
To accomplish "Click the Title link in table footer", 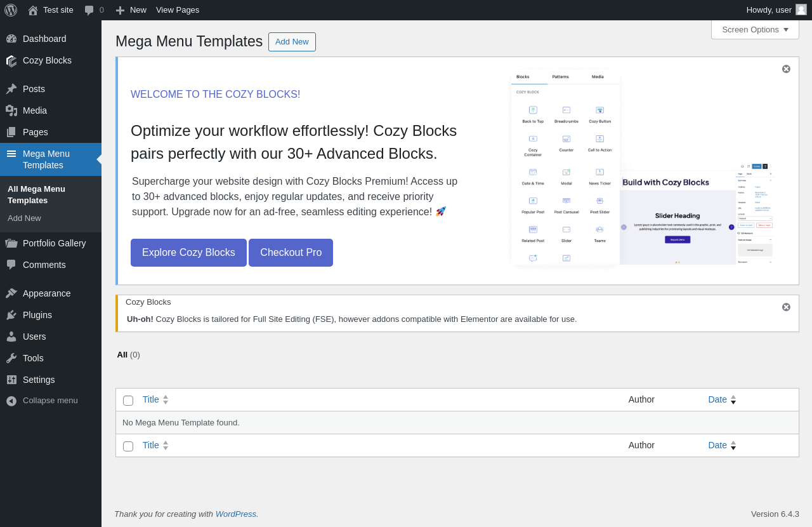I will [151, 445].
